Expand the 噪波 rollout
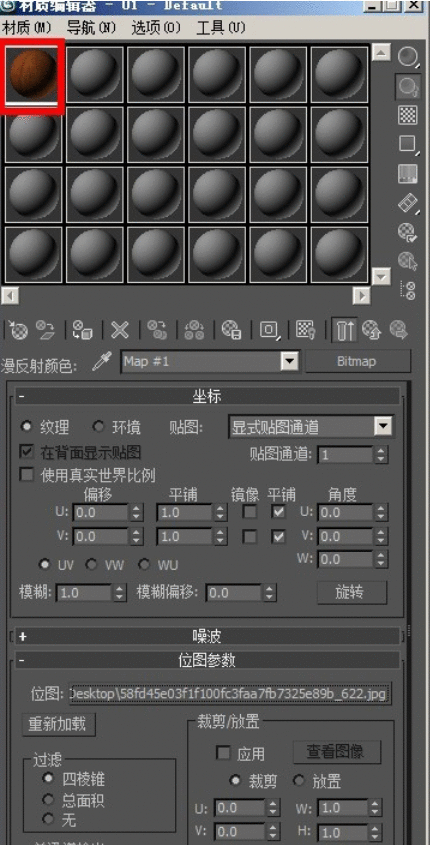The width and height of the screenshot is (430, 845). [208, 636]
